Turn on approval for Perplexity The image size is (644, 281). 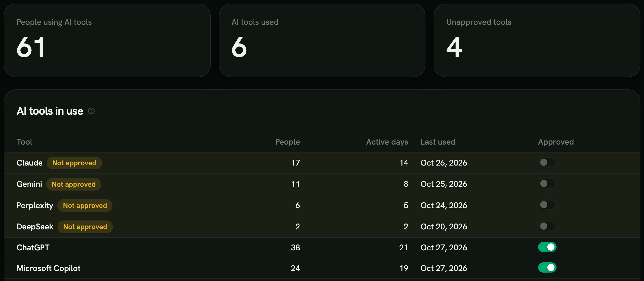[547, 205]
